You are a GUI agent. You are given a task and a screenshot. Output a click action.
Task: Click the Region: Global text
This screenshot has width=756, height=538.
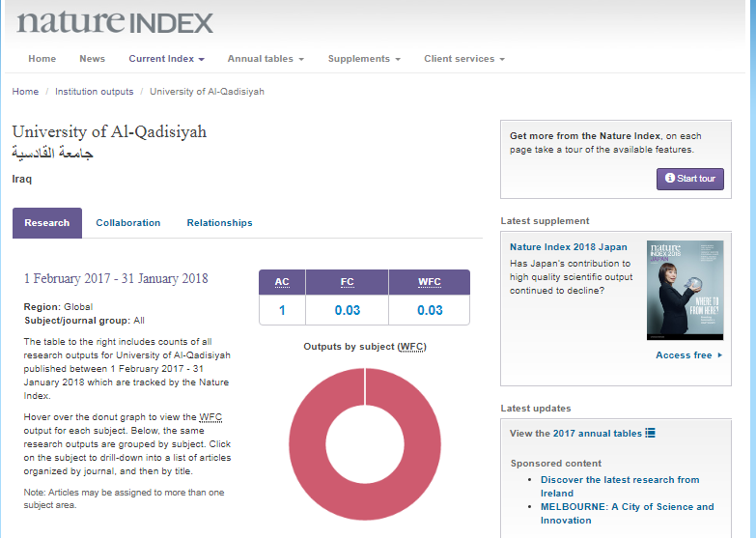[58, 307]
